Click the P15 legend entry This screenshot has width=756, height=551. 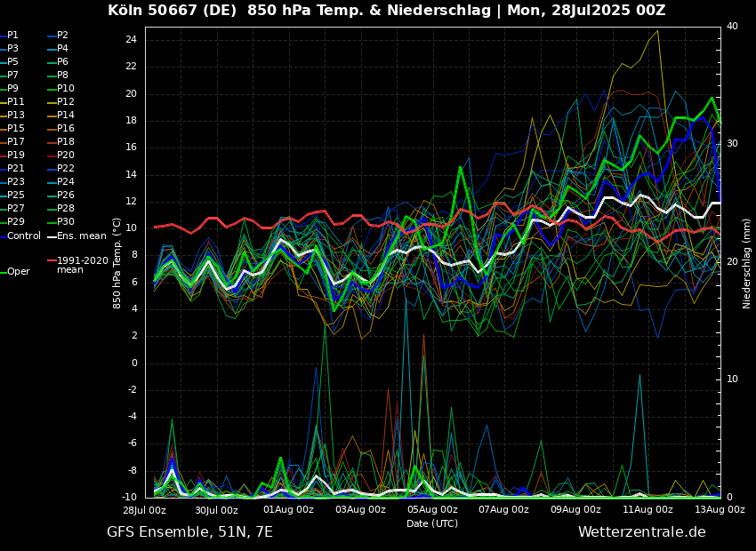pos(16,129)
